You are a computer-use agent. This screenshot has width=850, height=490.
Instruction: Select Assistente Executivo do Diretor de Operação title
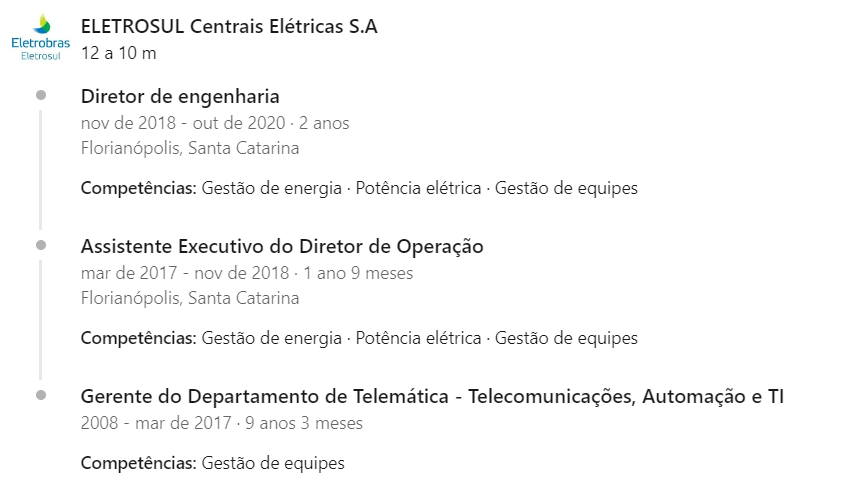pyautogui.click(x=282, y=247)
